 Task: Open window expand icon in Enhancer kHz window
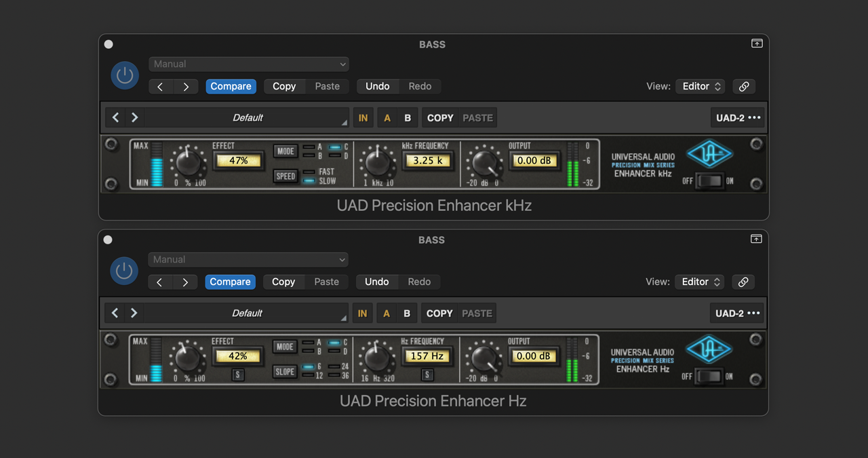tap(757, 43)
